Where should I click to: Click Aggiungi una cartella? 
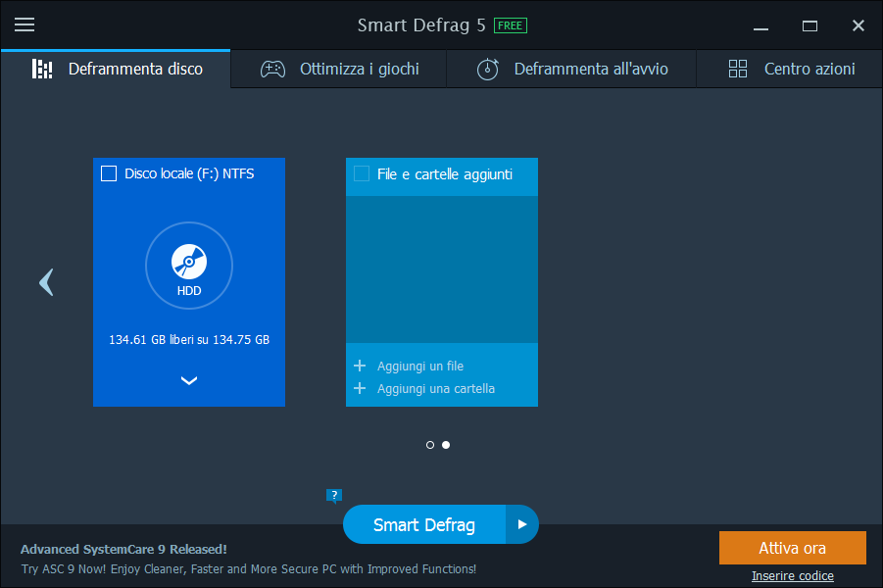(436, 389)
